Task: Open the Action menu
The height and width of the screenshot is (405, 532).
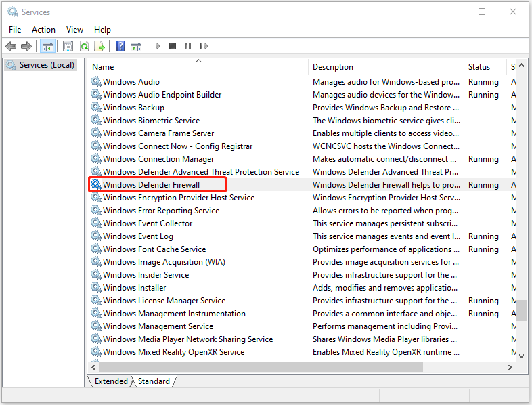Action: pyautogui.click(x=43, y=30)
